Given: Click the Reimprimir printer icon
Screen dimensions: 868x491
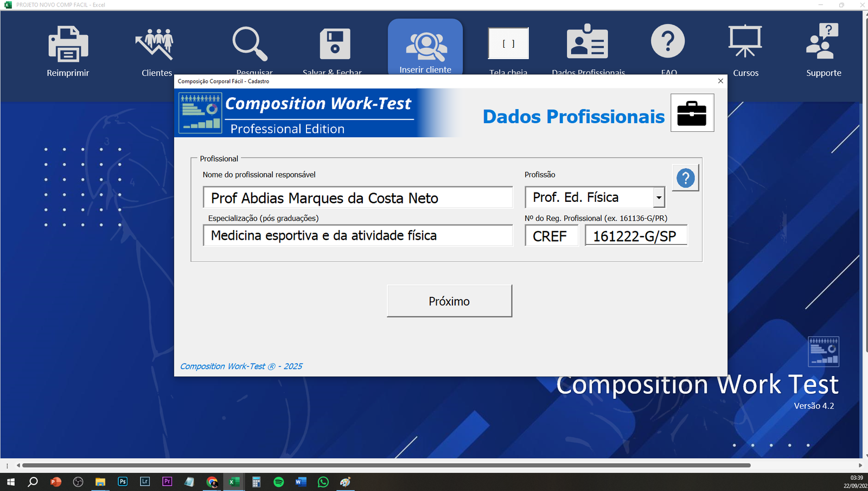Looking at the screenshot, I should (68, 44).
